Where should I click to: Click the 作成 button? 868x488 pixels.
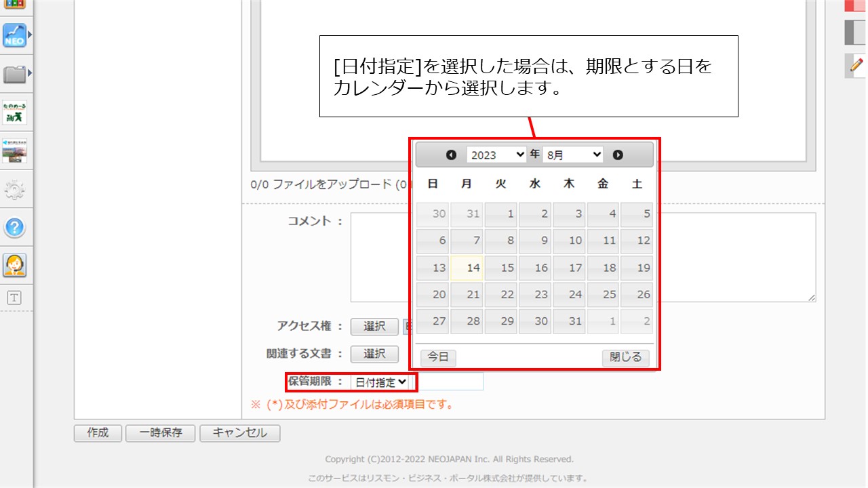click(x=97, y=433)
